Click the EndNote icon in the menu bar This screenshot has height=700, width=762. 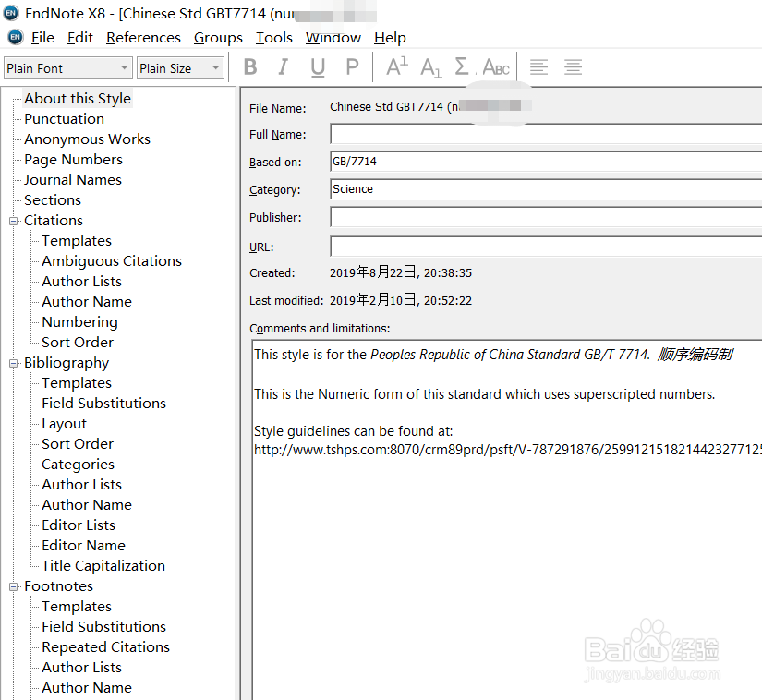pos(16,37)
